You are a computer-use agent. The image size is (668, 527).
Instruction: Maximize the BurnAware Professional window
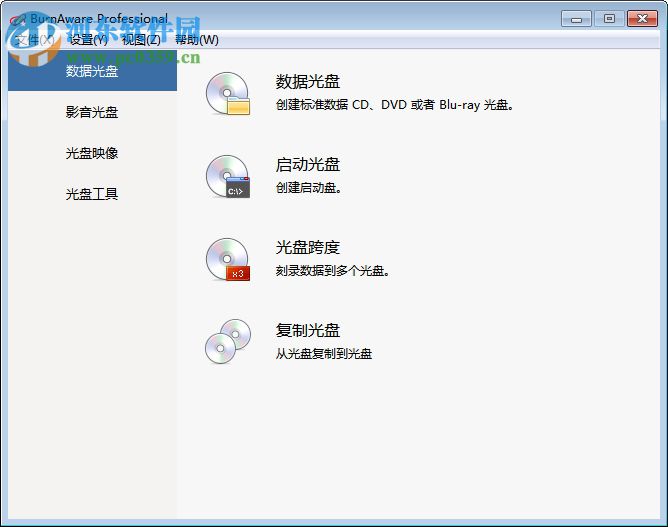click(x=609, y=19)
